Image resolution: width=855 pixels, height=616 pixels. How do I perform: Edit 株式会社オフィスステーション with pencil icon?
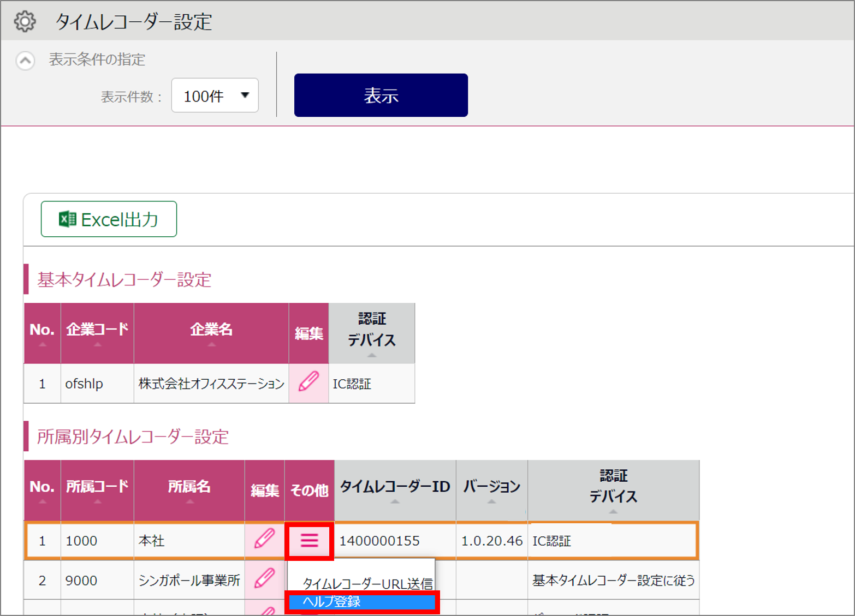pos(308,383)
